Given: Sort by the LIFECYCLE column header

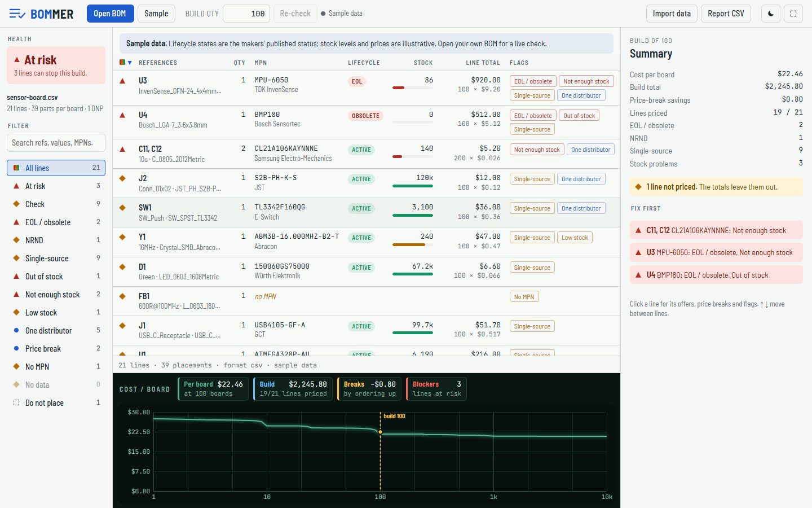Looking at the screenshot, I should (364, 63).
